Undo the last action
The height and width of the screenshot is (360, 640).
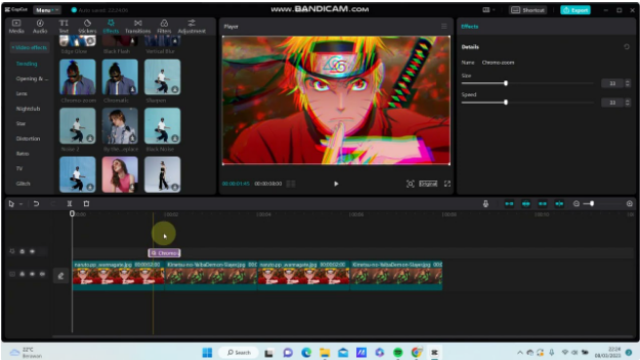click(x=36, y=204)
